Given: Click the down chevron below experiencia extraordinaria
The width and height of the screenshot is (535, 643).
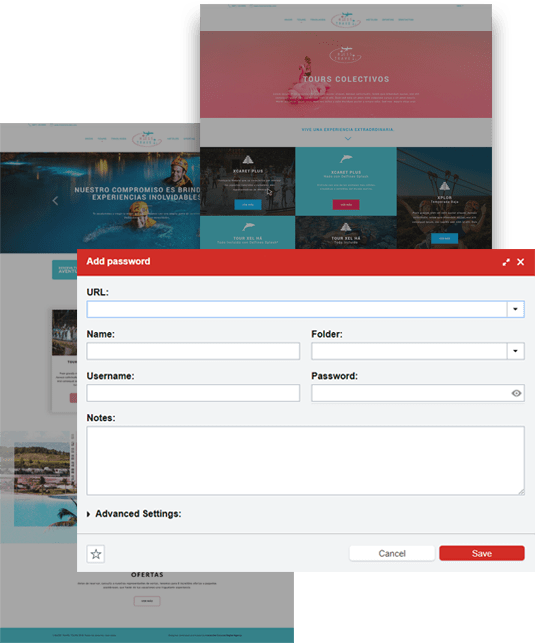Looking at the screenshot, I should [348, 139].
